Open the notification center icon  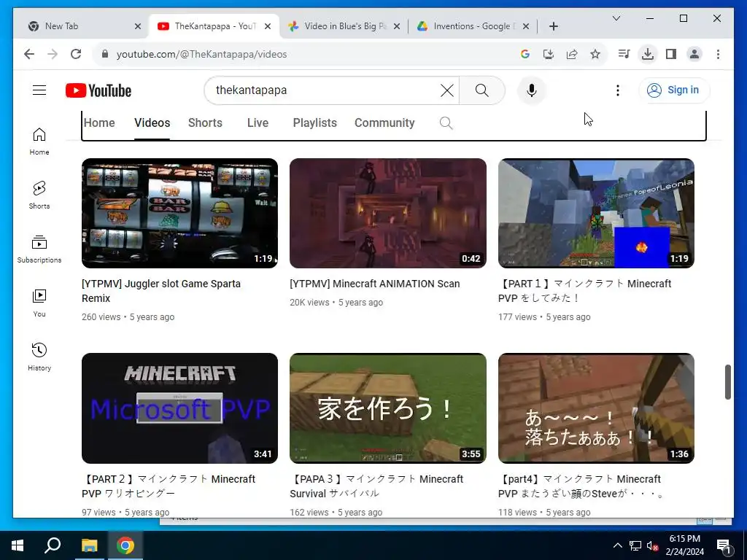click(724, 546)
